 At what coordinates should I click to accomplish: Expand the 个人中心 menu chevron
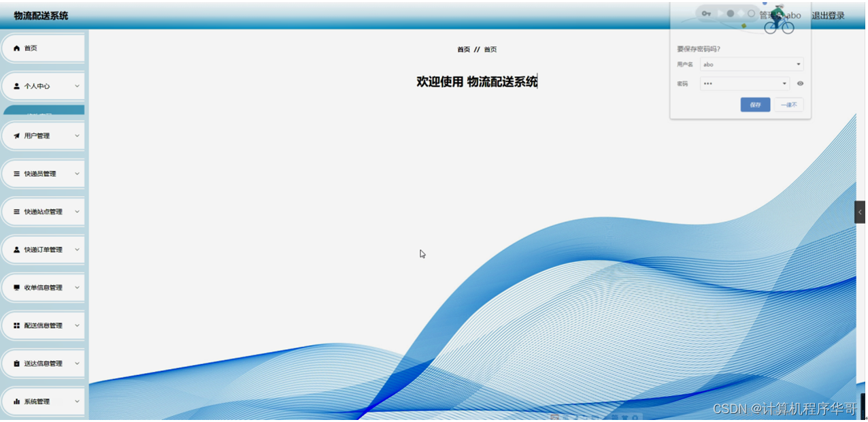pos(77,86)
